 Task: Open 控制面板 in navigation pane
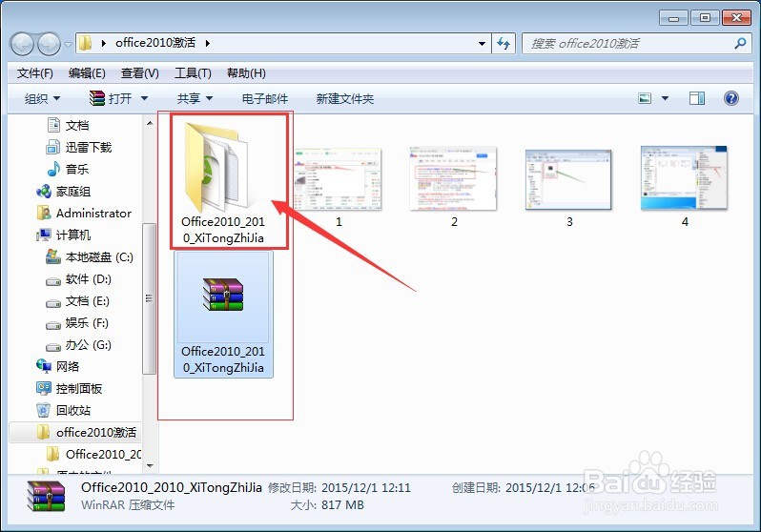[70, 388]
